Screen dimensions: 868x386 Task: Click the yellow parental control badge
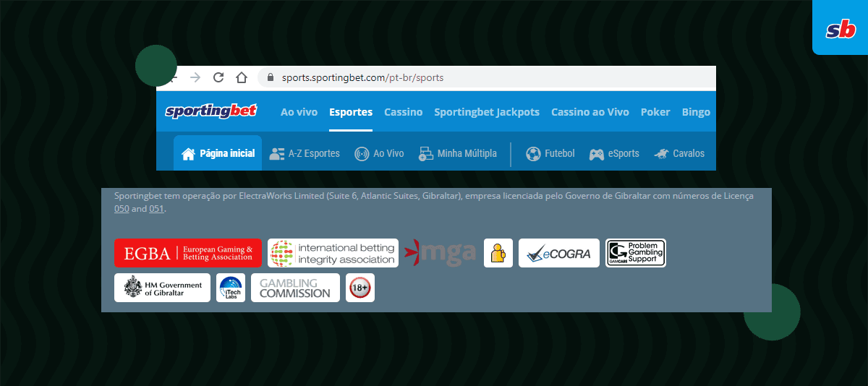click(498, 253)
